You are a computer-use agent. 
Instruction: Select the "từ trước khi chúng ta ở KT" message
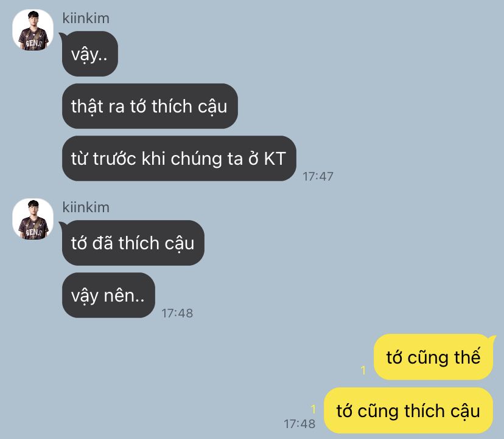[x=179, y=158]
